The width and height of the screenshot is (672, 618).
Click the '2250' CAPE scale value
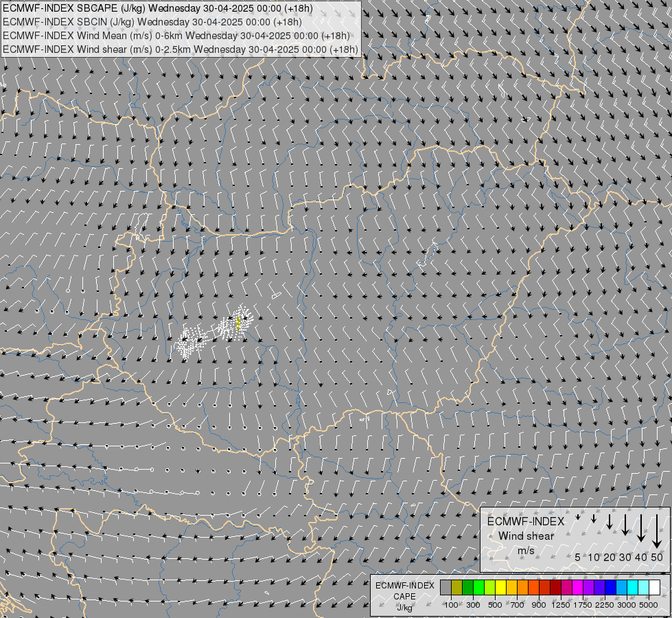point(605,605)
